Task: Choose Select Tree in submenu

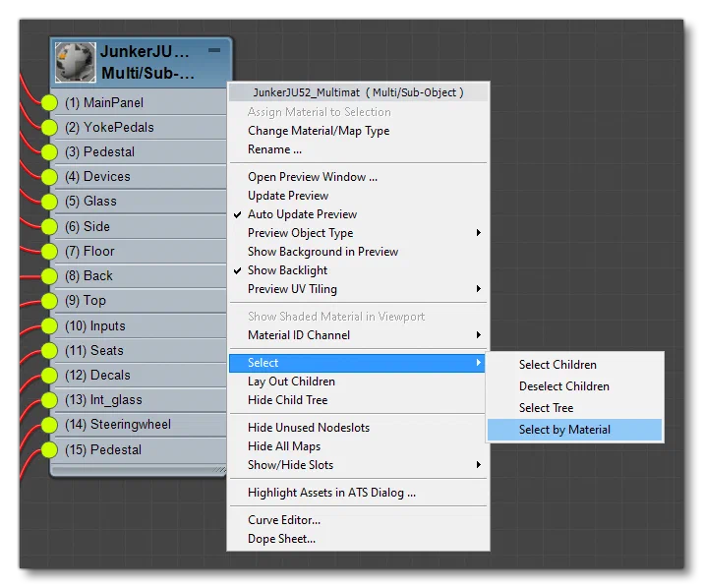Action: (575, 408)
